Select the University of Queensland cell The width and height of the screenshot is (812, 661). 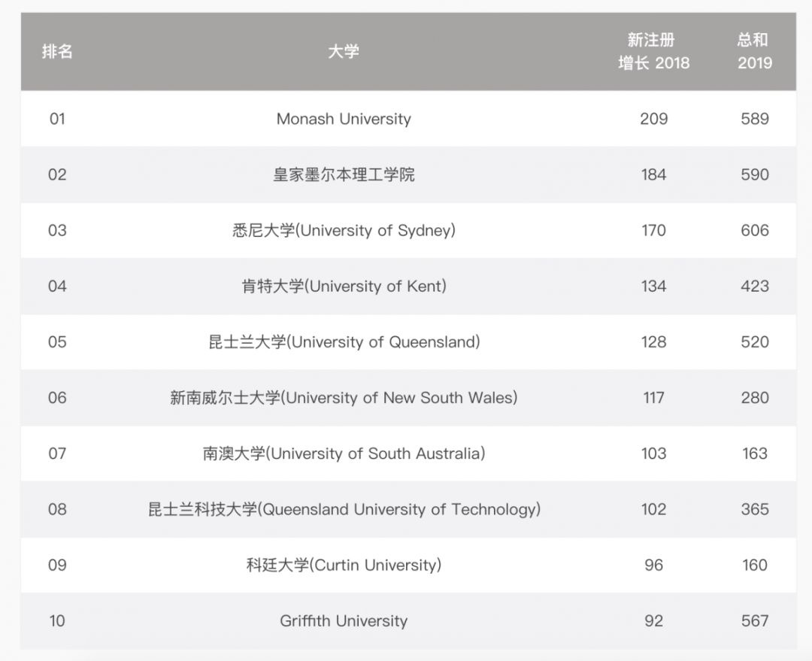tap(344, 342)
